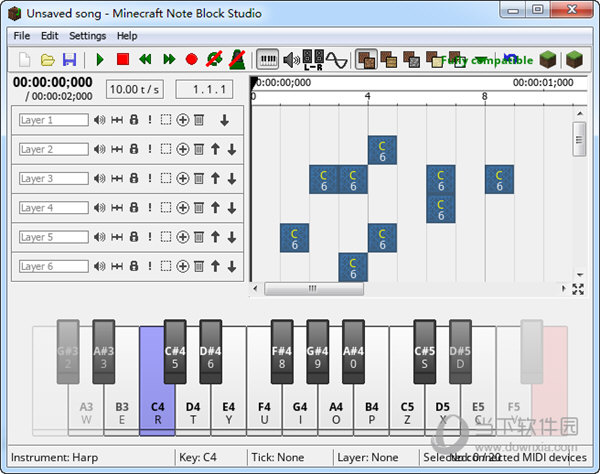The height and width of the screenshot is (474, 600).
Task: Click the C6 note block in Layer 2
Action: click(382, 150)
